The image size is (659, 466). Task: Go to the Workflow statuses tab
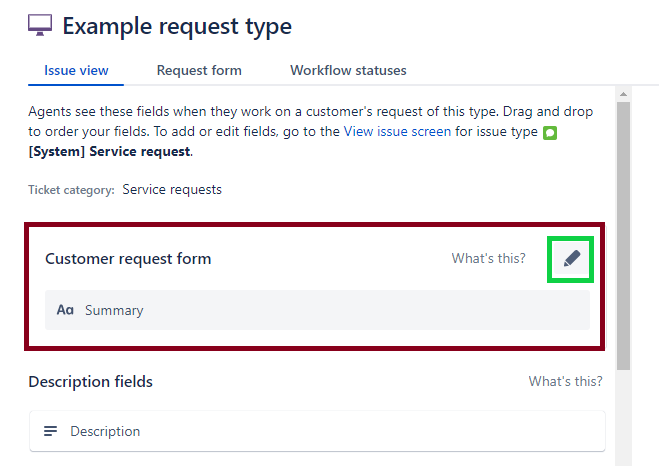pos(348,71)
